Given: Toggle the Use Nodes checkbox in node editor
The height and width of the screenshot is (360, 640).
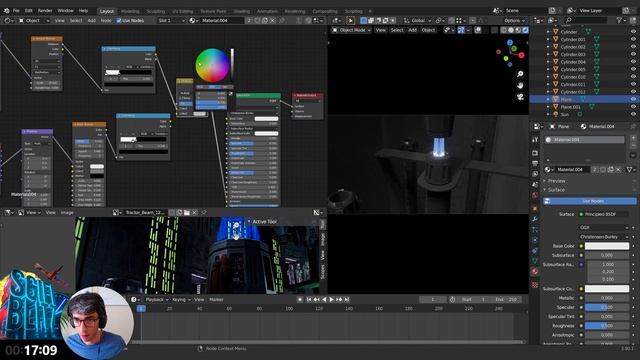Looking at the screenshot, I should tap(119, 20).
